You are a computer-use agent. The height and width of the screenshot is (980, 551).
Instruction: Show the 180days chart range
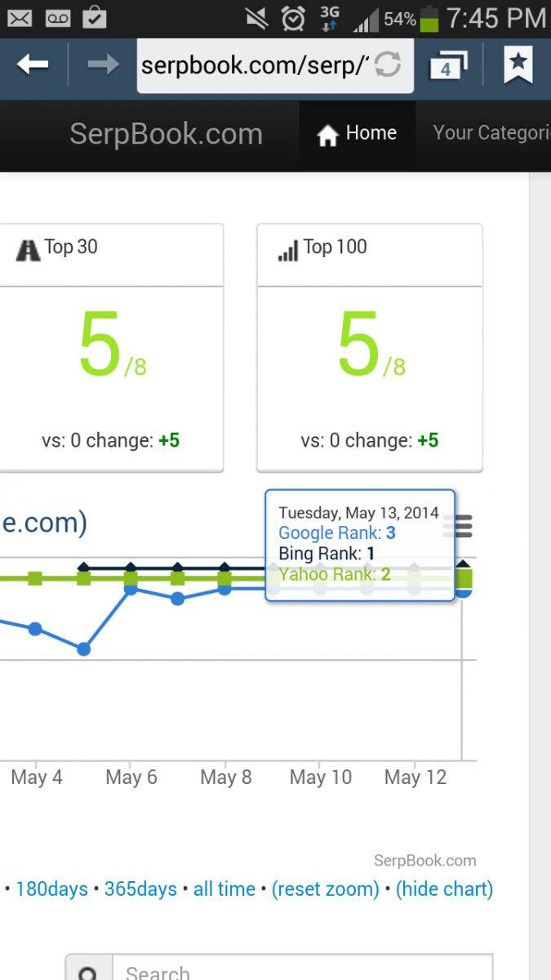click(x=51, y=889)
